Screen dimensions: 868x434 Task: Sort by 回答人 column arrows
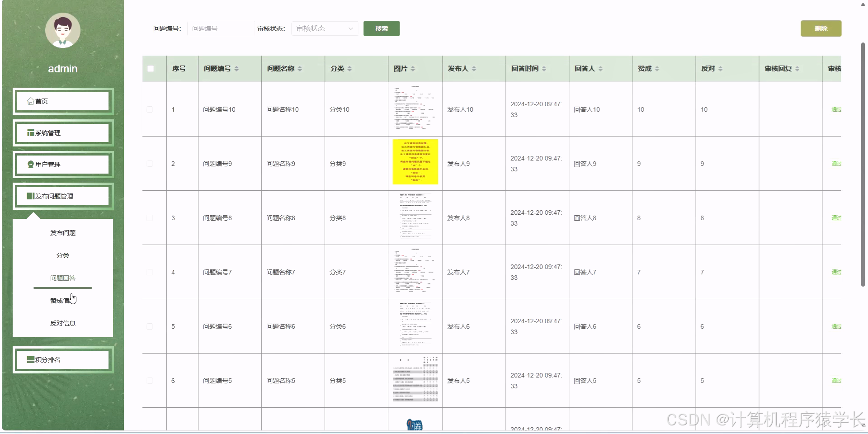[x=600, y=69]
